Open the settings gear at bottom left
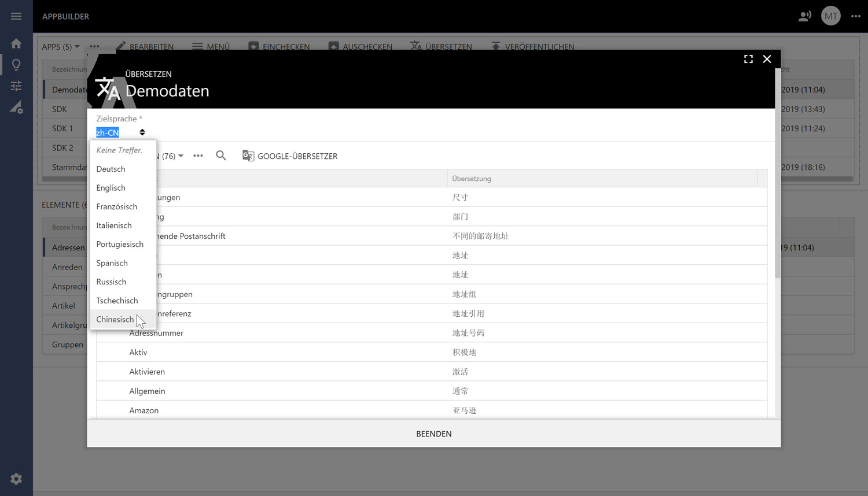Viewport: 868px width, 496px height. tap(16, 479)
